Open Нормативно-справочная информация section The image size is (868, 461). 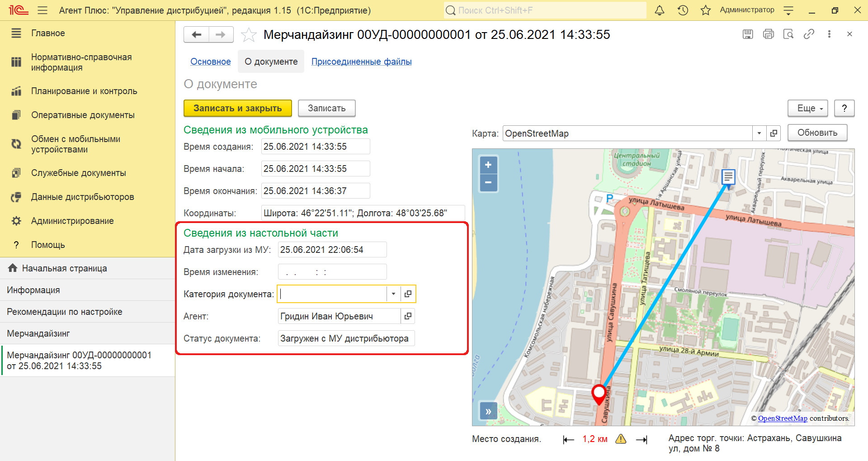coord(87,62)
